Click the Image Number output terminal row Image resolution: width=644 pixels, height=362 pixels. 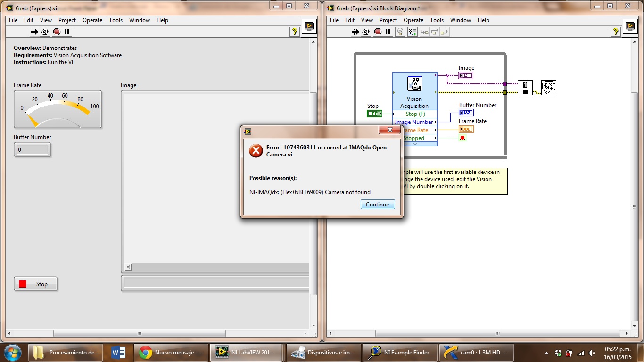(415, 122)
